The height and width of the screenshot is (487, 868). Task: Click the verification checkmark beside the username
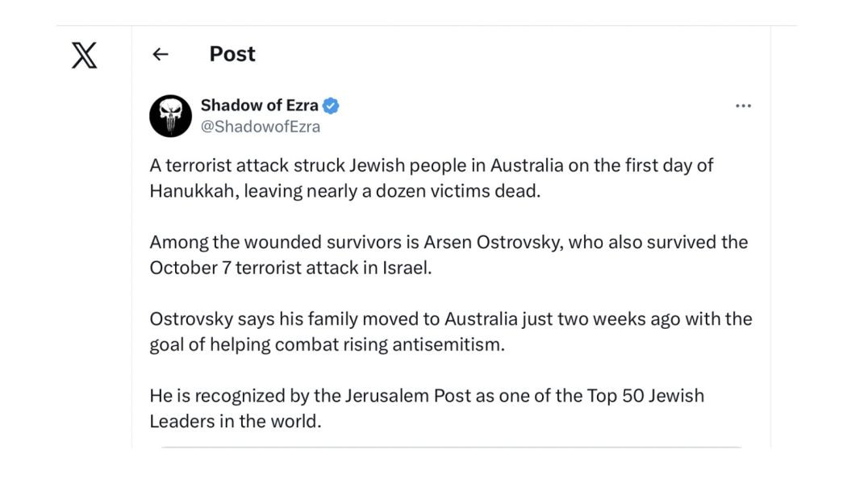click(332, 105)
